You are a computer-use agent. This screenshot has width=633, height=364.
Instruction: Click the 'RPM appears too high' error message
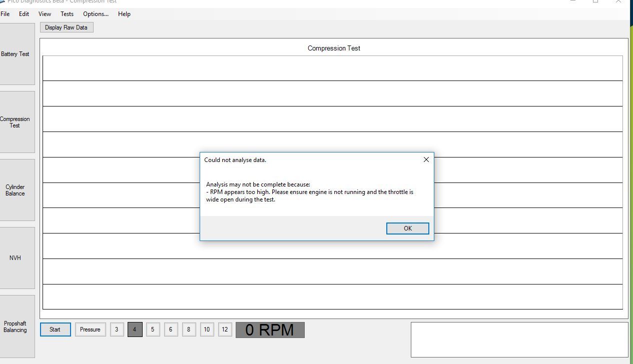(x=310, y=195)
